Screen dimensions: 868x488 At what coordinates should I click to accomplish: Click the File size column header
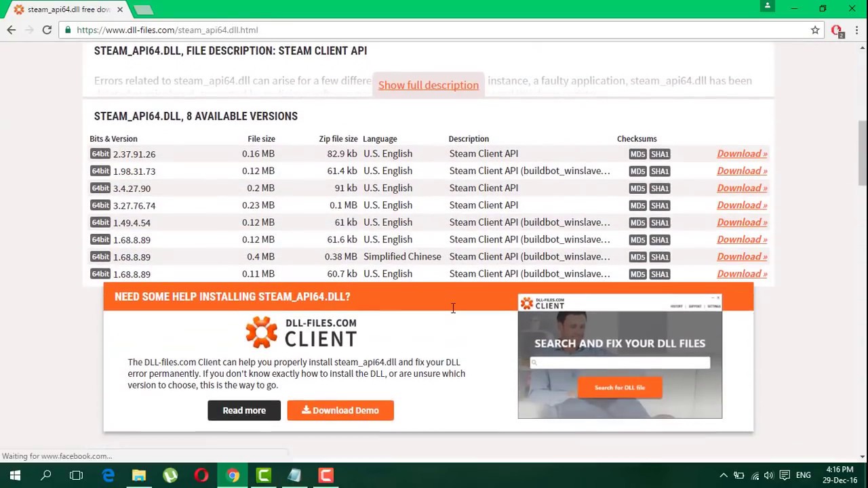261,138
